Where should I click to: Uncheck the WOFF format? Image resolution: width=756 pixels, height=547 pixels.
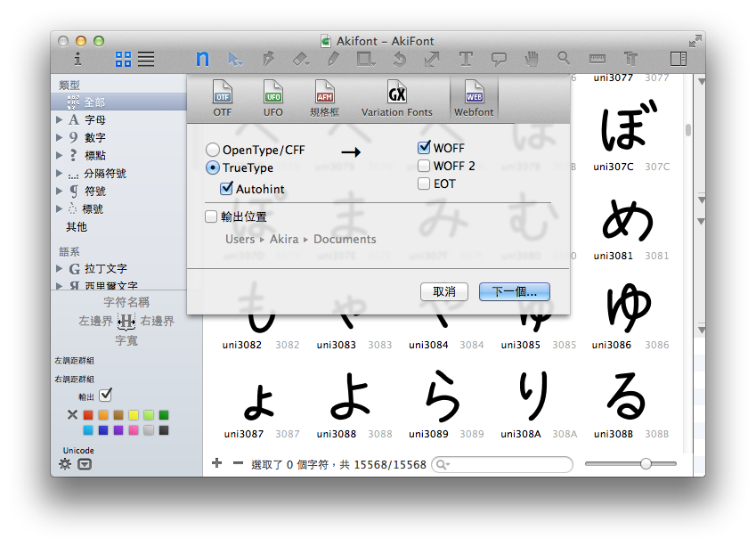pos(424,147)
